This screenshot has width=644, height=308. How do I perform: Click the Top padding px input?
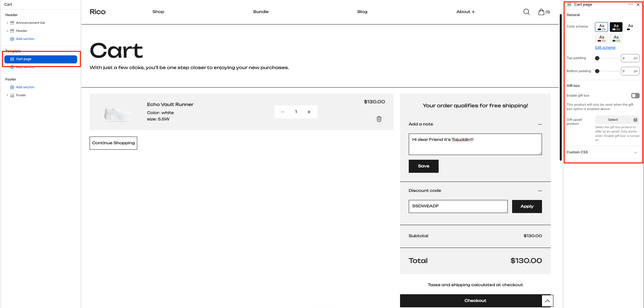click(x=630, y=58)
